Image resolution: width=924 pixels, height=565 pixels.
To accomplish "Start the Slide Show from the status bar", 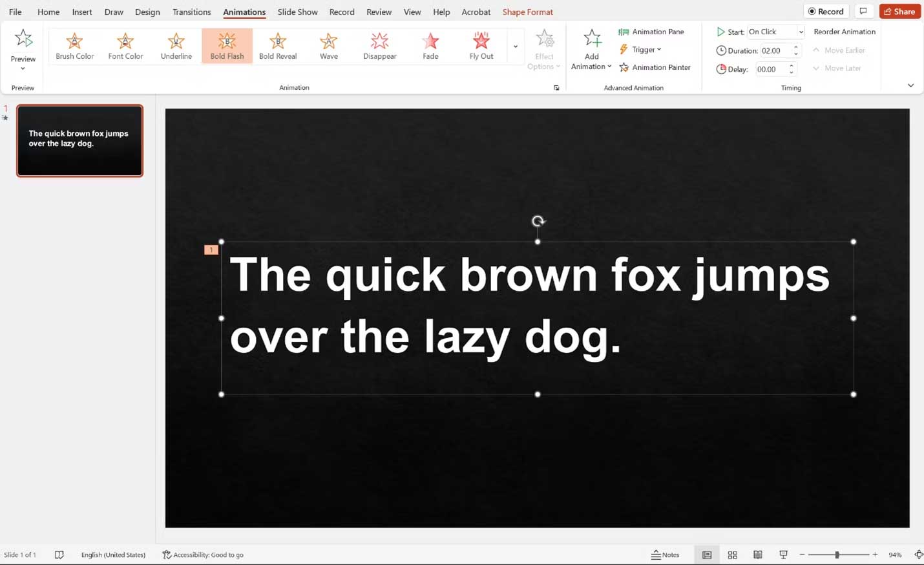I will click(x=783, y=555).
